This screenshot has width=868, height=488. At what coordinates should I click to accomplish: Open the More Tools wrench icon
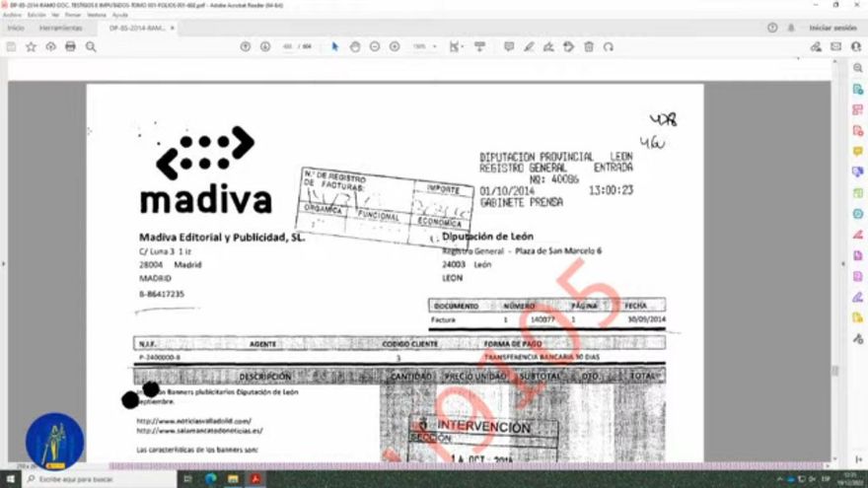coord(857,338)
